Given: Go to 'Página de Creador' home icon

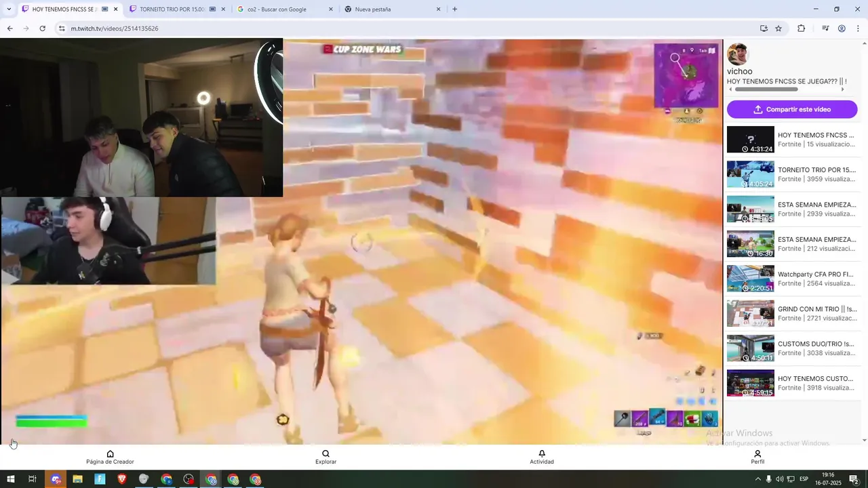Looking at the screenshot, I should click(110, 457).
